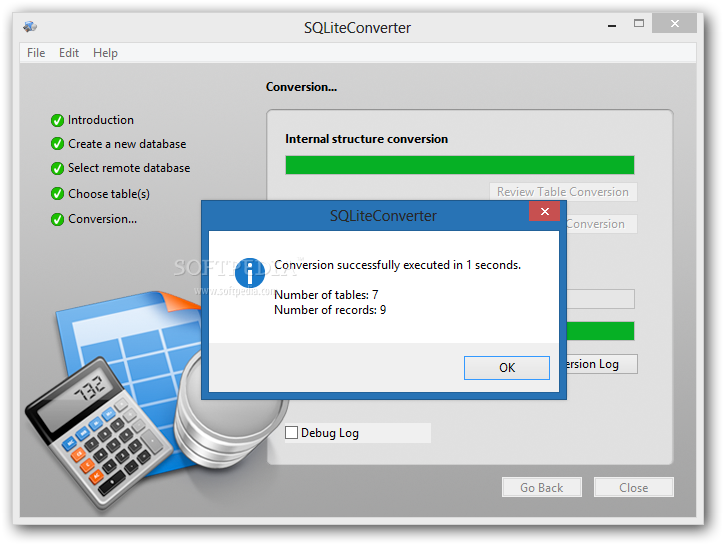Click the Review Table Conversion button
Image resolution: width=724 pixels, height=545 pixels.
pos(563,192)
